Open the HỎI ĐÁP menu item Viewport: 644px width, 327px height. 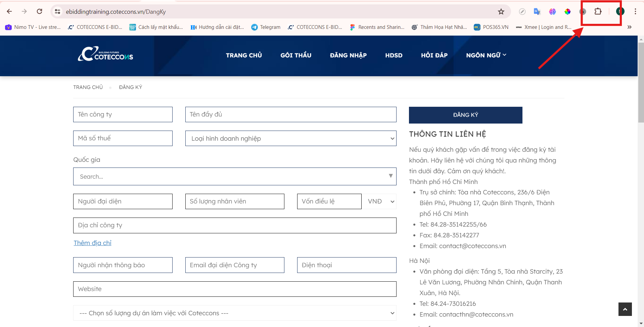[x=434, y=55]
